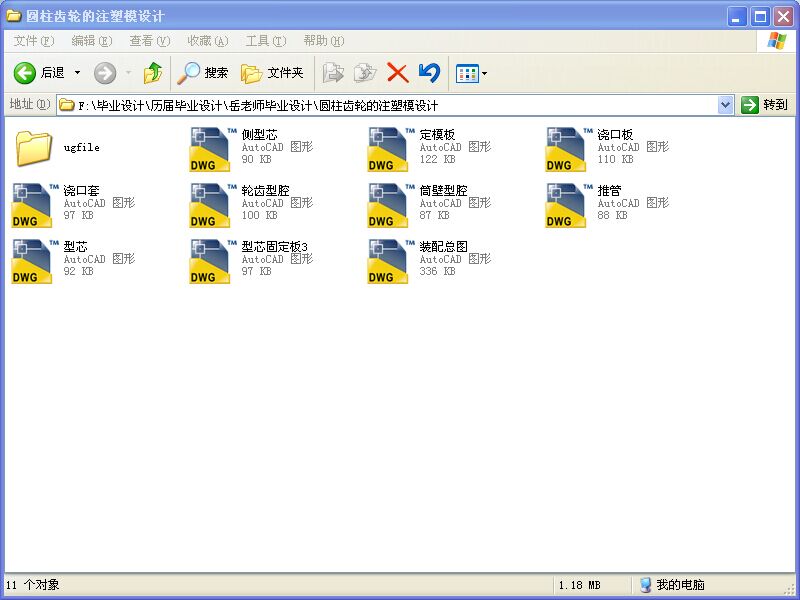Click the file name 定模板
Viewport: 800px width, 600px height.
(437, 135)
